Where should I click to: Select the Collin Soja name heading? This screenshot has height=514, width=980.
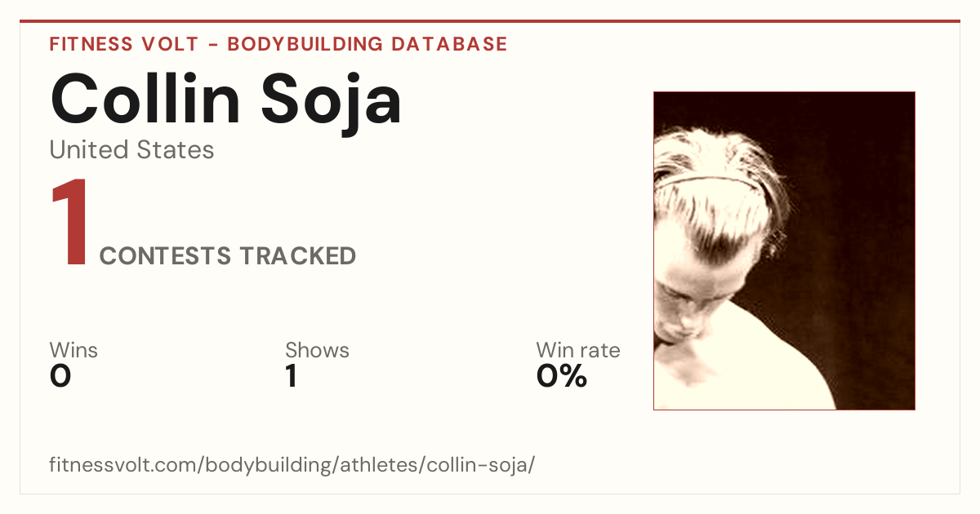tap(226, 100)
